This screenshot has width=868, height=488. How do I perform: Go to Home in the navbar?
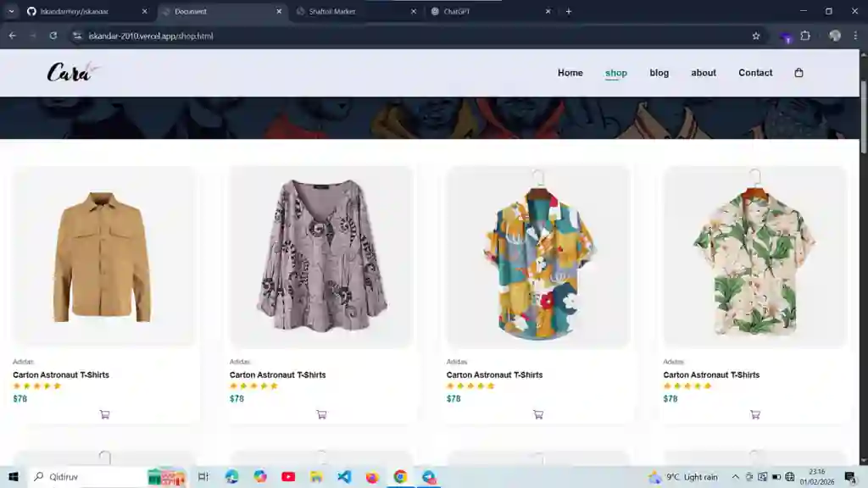(570, 73)
